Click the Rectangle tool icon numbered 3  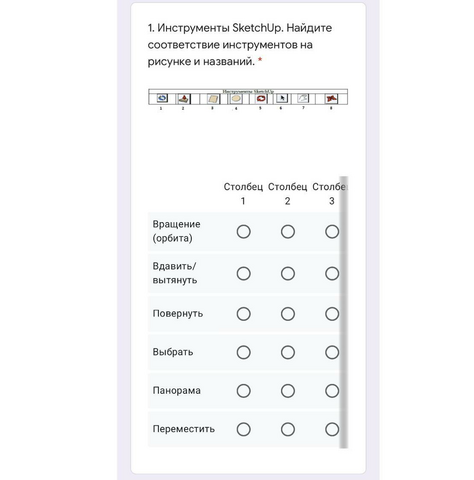click(213, 99)
